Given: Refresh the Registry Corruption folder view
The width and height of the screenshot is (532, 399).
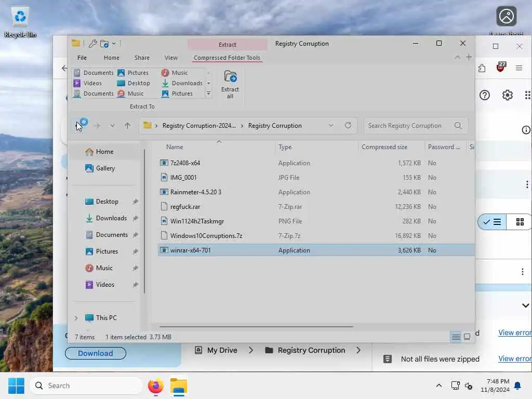Looking at the screenshot, I should click(x=348, y=126).
